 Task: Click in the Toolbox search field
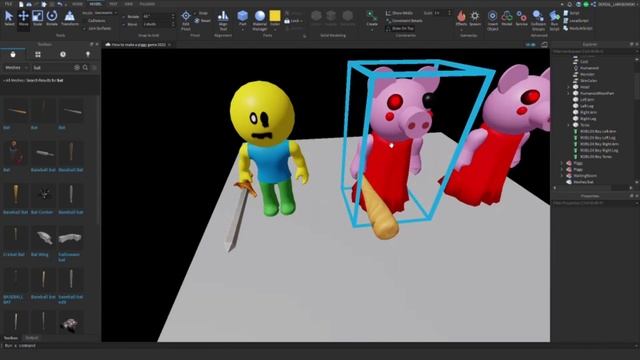52,67
